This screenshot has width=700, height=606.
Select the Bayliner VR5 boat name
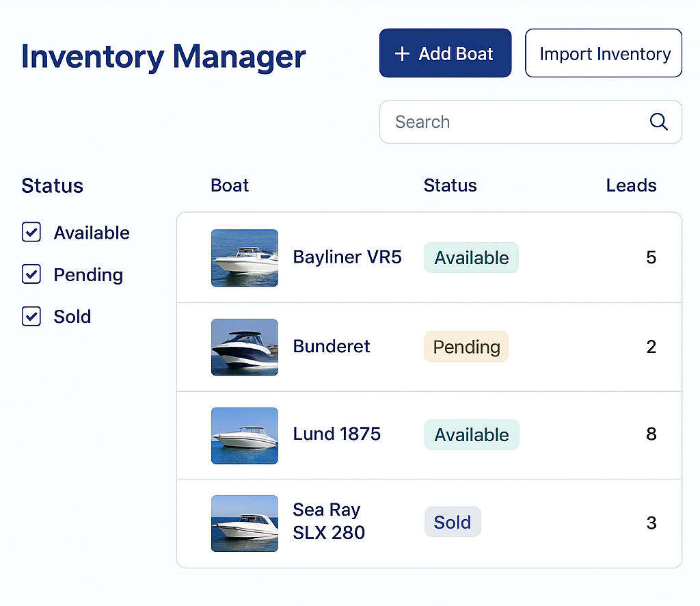coord(347,257)
